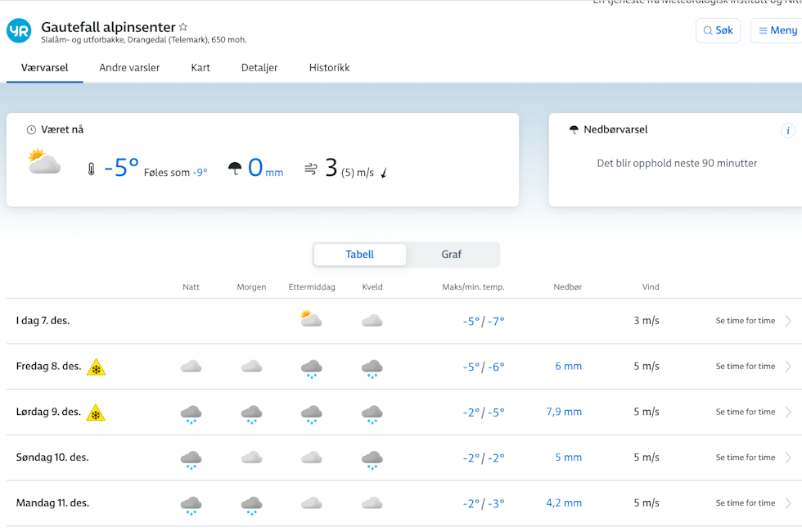The height and width of the screenshot is (532, 802).
Task: Click the snow warning icon for Fredag 8. des.
Action: (x=97, y=367)
